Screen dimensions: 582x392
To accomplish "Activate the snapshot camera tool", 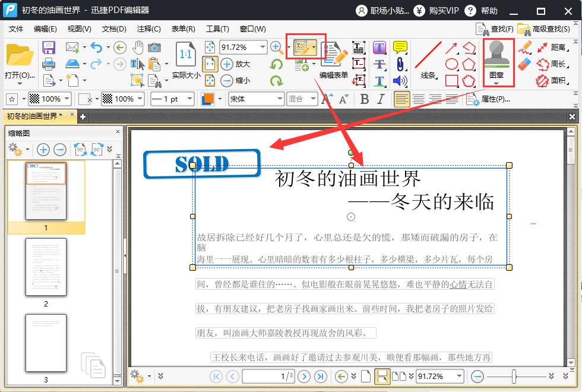I will (154, 49).
